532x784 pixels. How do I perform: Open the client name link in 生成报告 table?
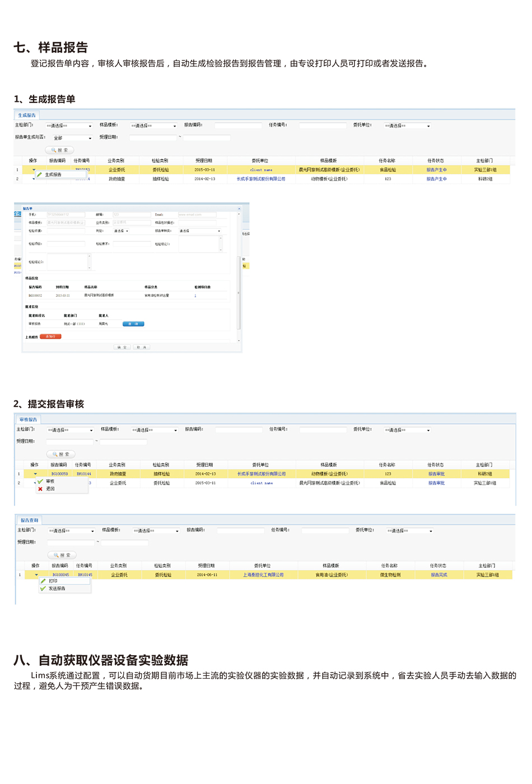click(261, 170)
